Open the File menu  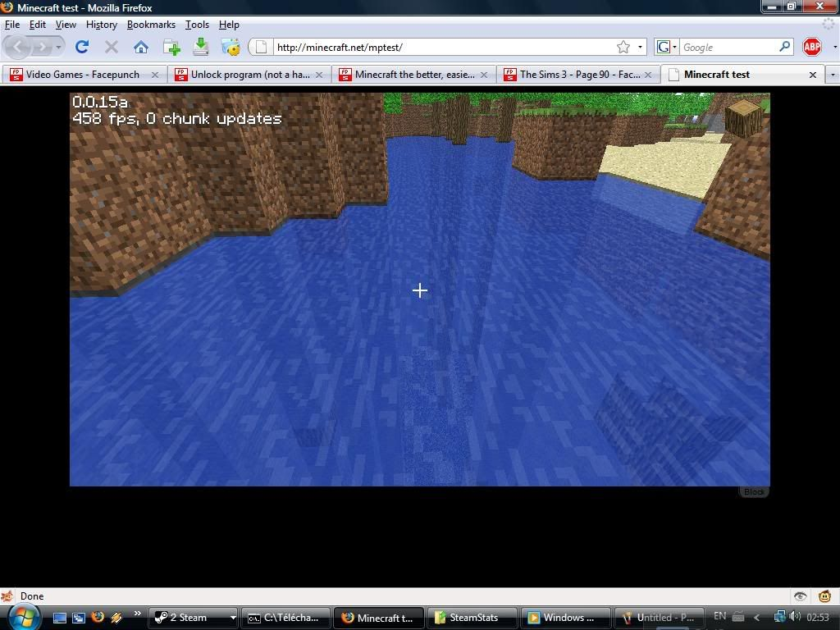click(x=11, y=25)
